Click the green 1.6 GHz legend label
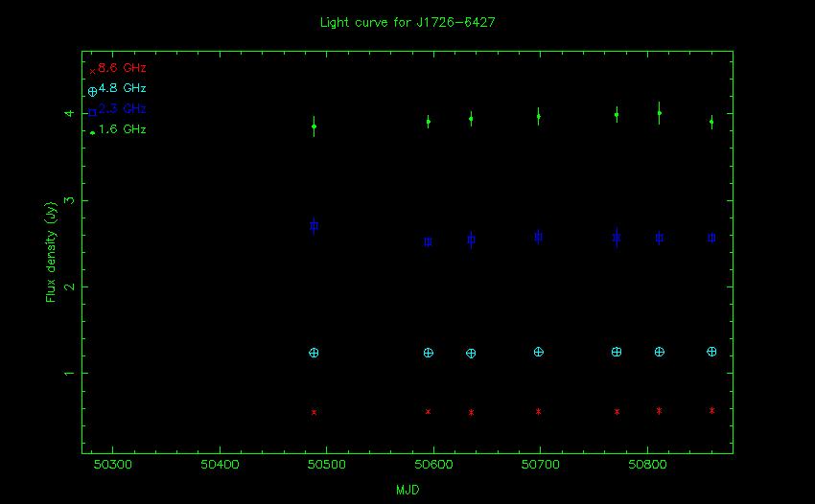Image resolution: width=815 pixels, height=504 pixels. pos(122,128)
